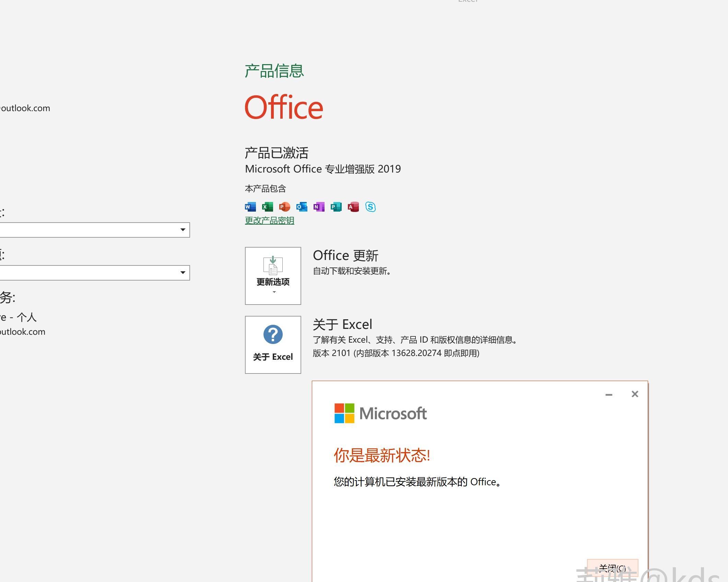728x582 pixels.
Task: Click the Skype for Business icon
Action: click(371, 207)
